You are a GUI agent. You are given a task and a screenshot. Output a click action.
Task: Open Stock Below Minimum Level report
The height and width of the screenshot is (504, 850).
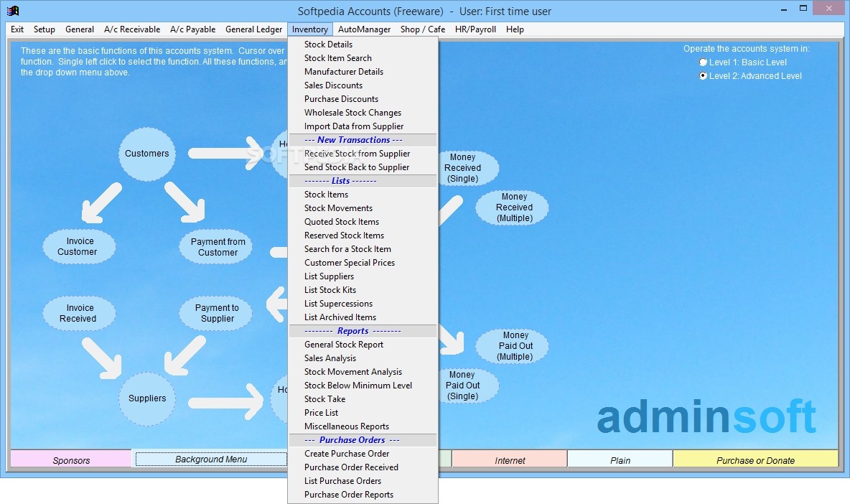(363, 386)
